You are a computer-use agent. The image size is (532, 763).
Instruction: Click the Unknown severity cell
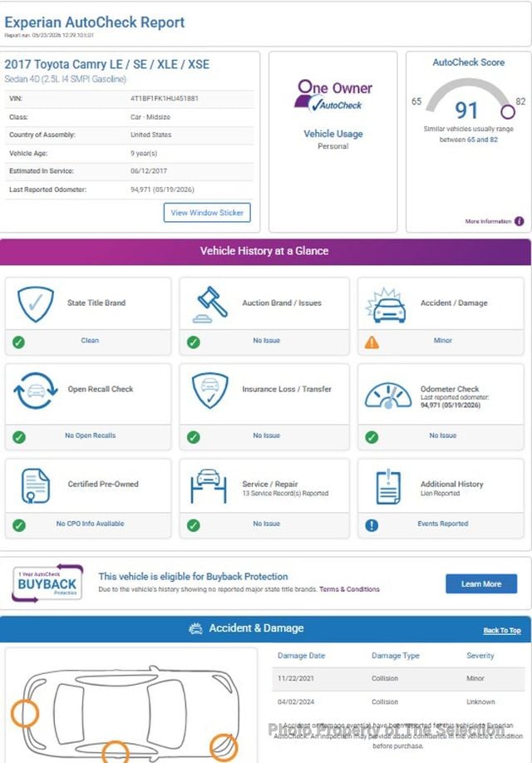480,701
